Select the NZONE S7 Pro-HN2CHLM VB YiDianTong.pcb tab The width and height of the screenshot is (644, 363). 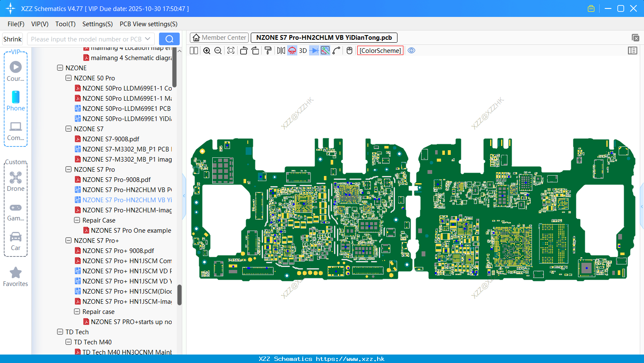pyautogui.click(x=324, y=38)
